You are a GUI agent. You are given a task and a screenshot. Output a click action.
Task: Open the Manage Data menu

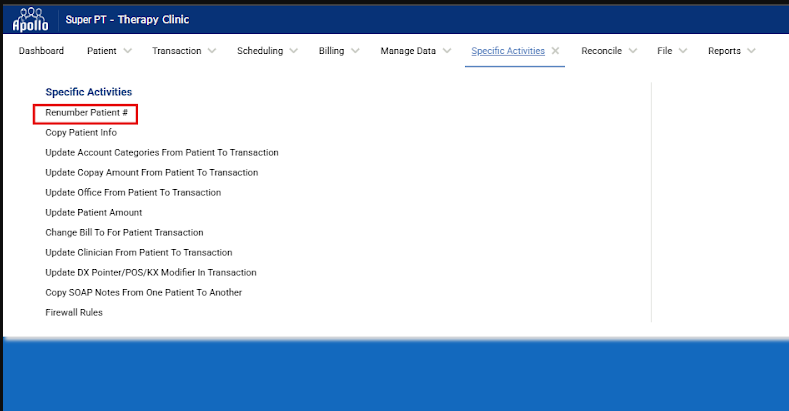coord(416,51)
